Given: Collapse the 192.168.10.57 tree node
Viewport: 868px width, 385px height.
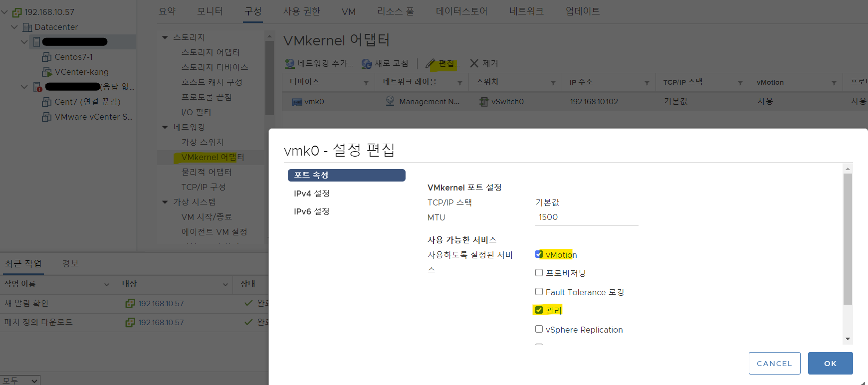Looking at the screenshot, I should [x=4, y=12].
